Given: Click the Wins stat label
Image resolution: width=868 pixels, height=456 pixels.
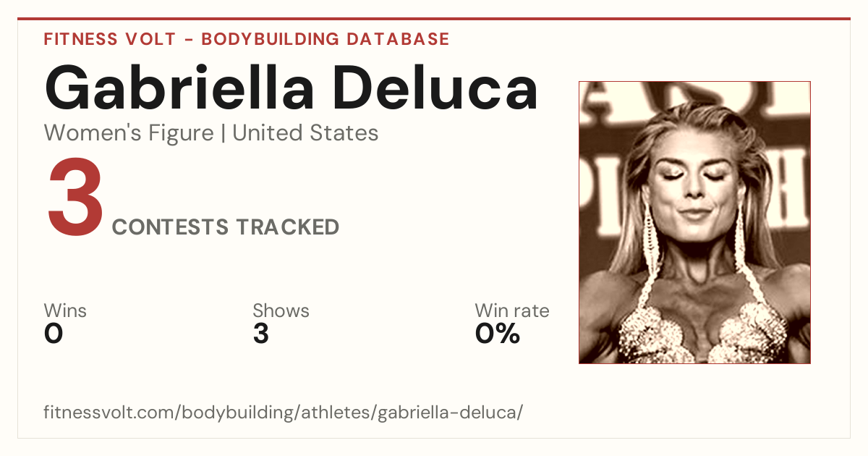Looking at the screenshot, I should click(x=65, y=311).
